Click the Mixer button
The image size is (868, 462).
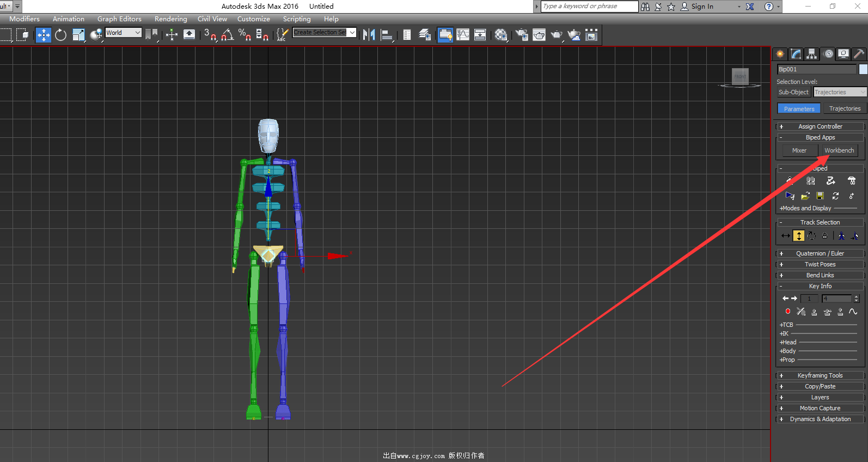pos(799,150)
